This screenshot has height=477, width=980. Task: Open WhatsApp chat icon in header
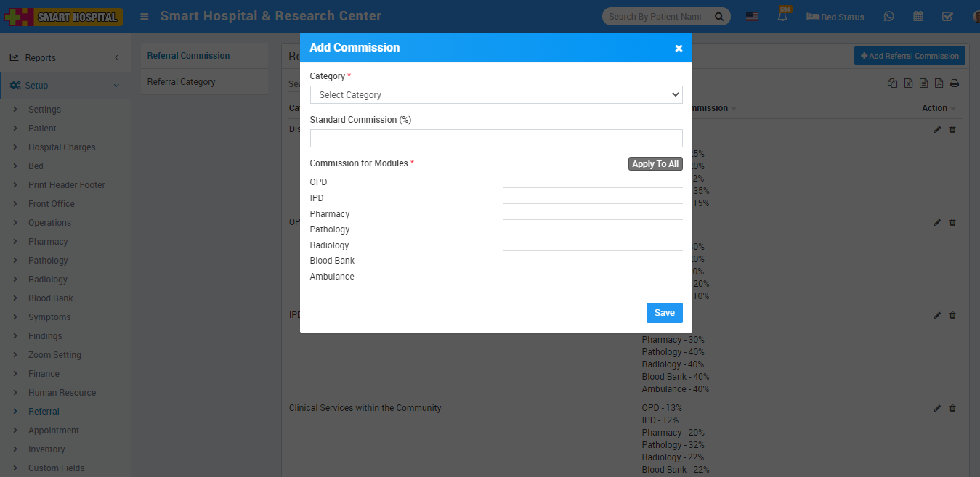[x=888, y=17]
